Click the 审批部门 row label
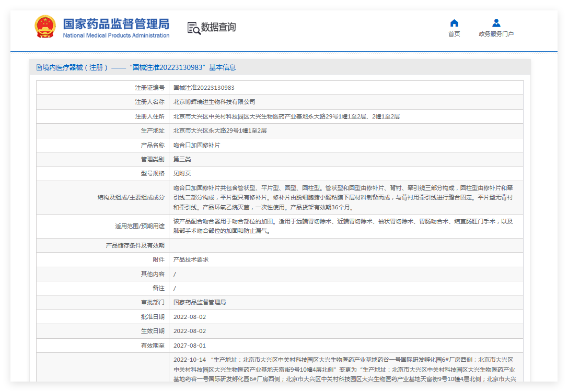The image size is (568, 392). point(153,302)
